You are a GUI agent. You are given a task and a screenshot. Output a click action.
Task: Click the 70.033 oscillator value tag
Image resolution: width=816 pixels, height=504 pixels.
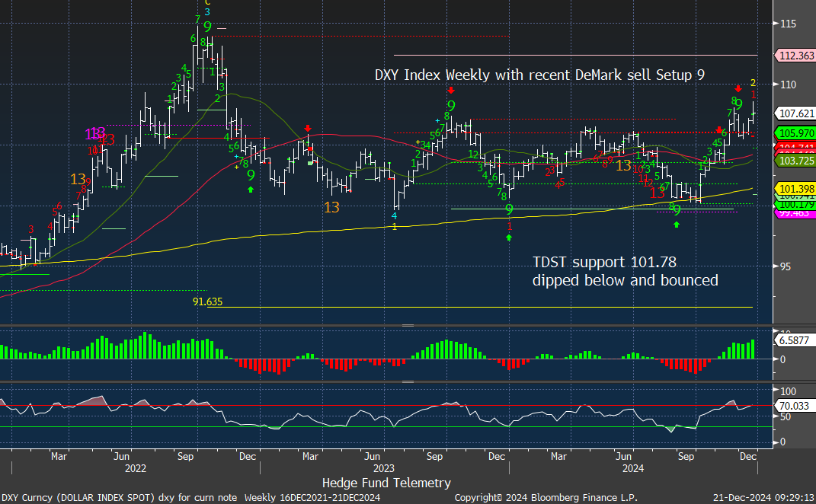(795, 406)
